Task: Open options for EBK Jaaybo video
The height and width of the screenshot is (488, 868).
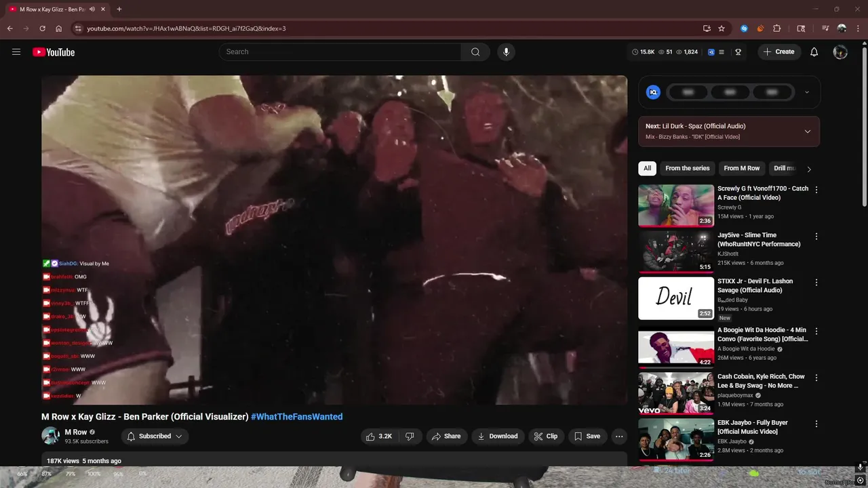Action: (816, 424)
